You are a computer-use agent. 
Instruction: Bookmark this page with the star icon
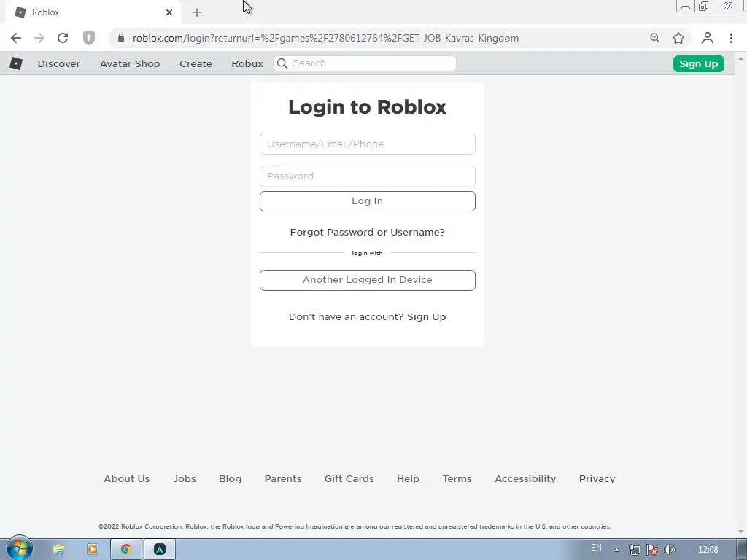(x=678, y=38)
